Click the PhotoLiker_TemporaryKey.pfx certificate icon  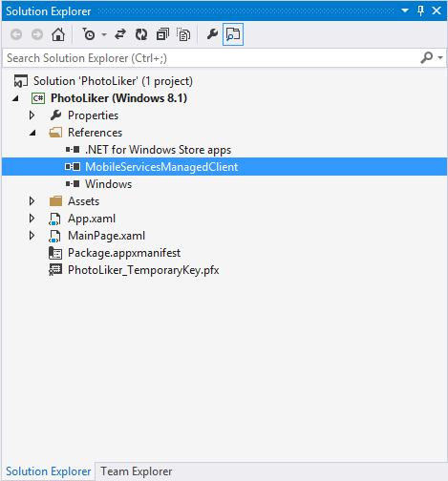click(x=55, y=270)
